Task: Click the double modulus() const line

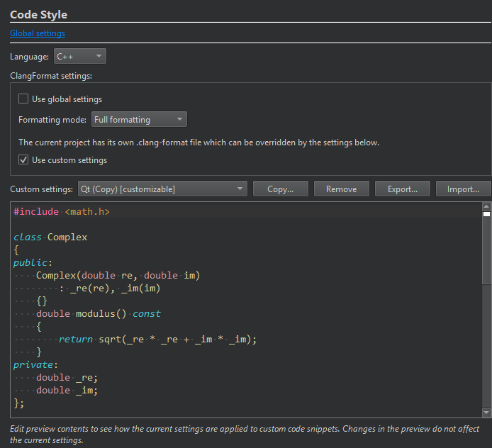Action: [99, 314]
